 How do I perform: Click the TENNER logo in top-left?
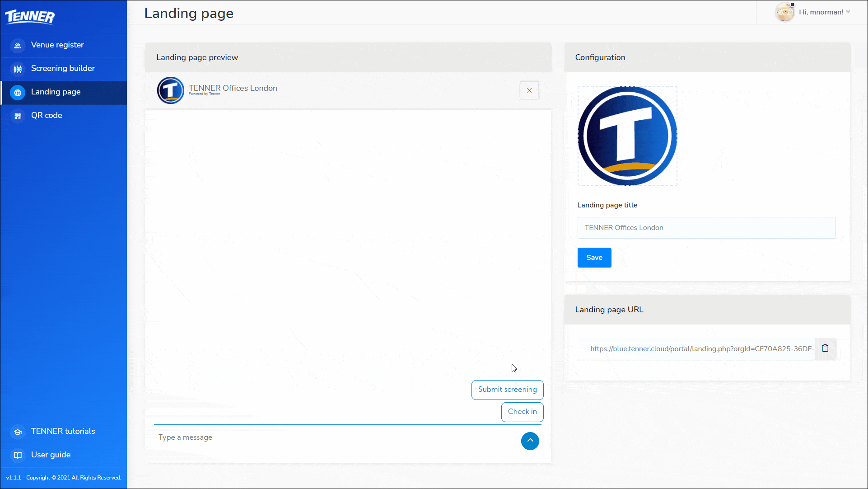tap(30, 17)
